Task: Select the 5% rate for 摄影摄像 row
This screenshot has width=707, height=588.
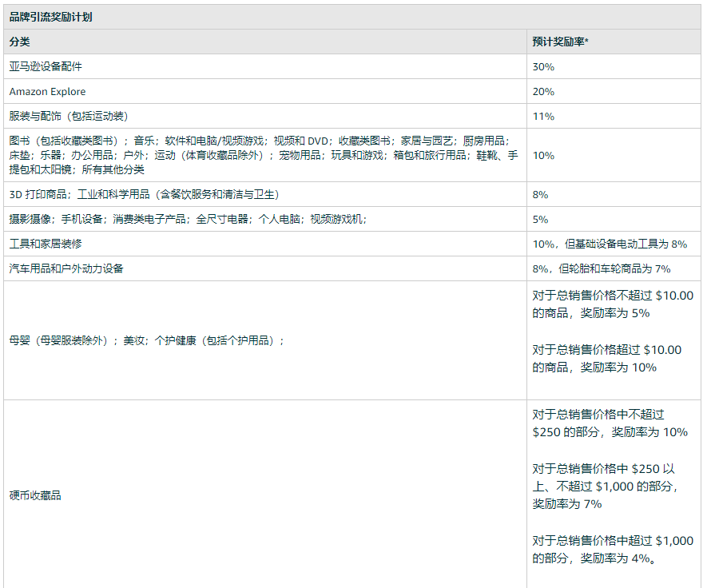Action: point(540,220)
